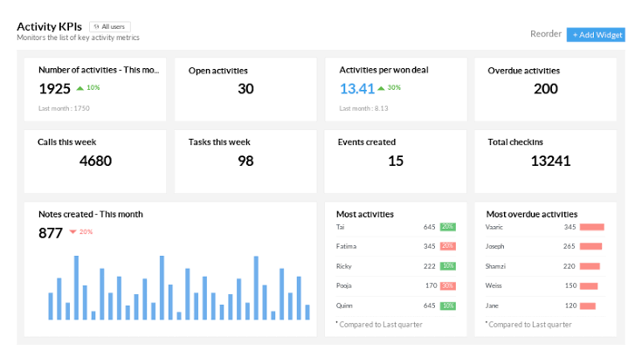The image size is (642, 364).
Task: Click Ricky's green 10% badge
Action: point(447,266)
